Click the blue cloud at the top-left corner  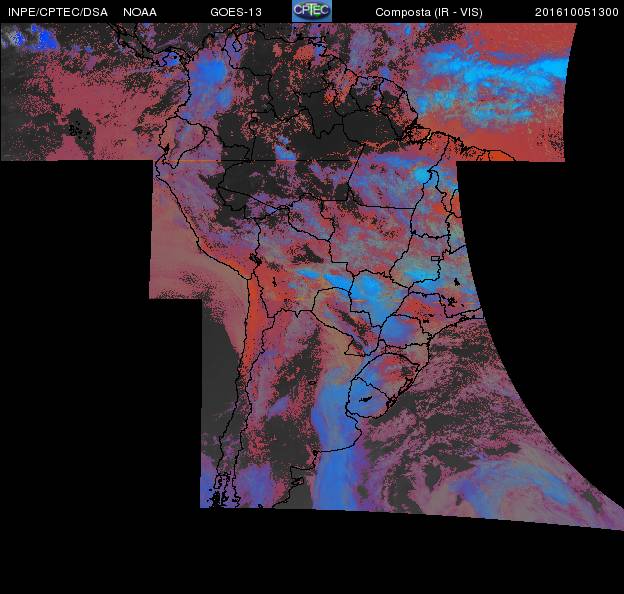(25, 40)
